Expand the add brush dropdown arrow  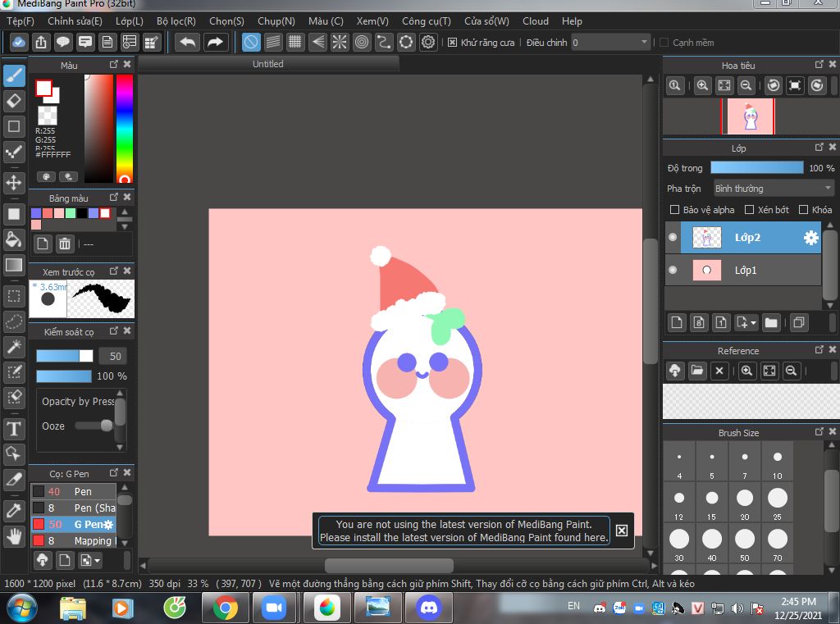pyautogui.click(x=98, y=561)
